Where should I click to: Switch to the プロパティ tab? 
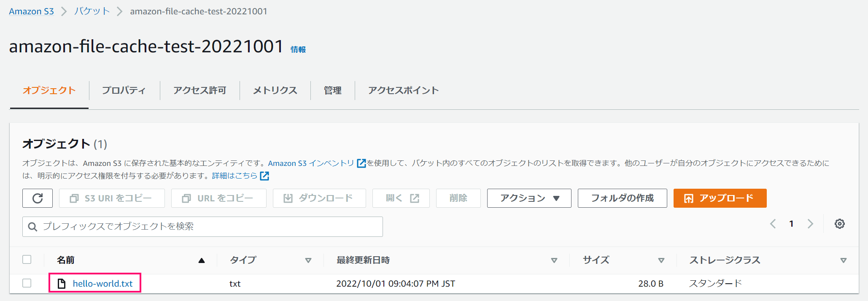pyautogui.click(x=124, y=90)
